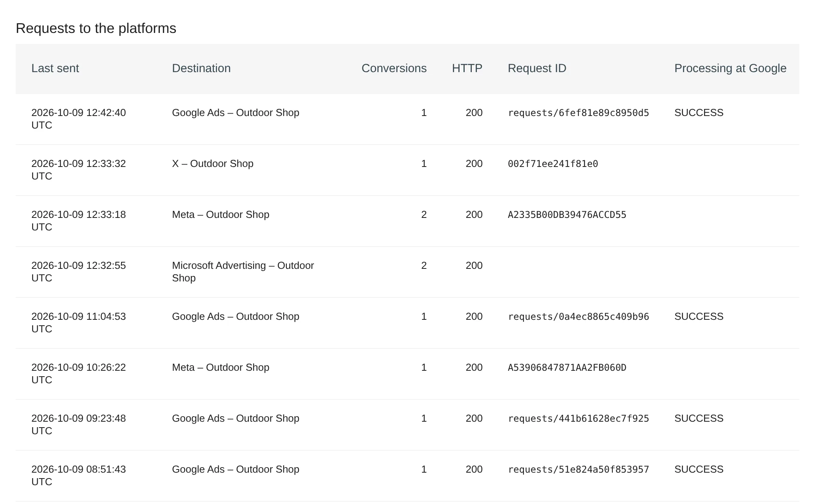Click the 'HTTP' column header
815x504 pixels.
coord(467,68)
